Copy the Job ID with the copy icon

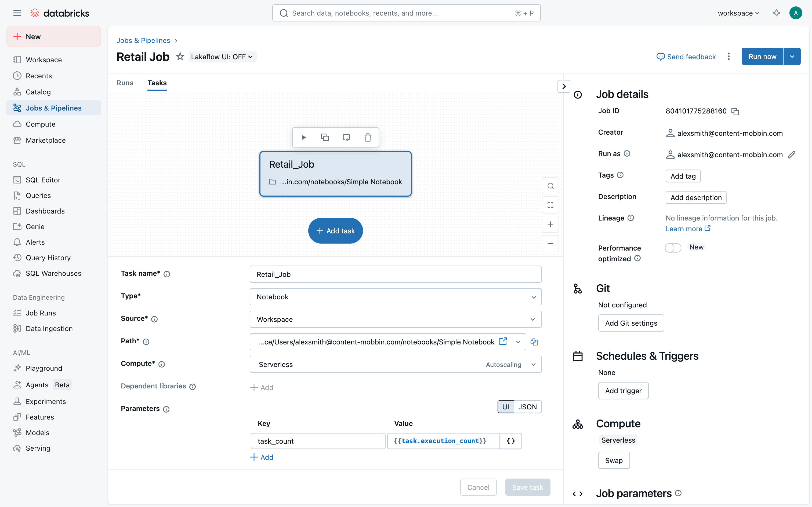coord(735,111)
